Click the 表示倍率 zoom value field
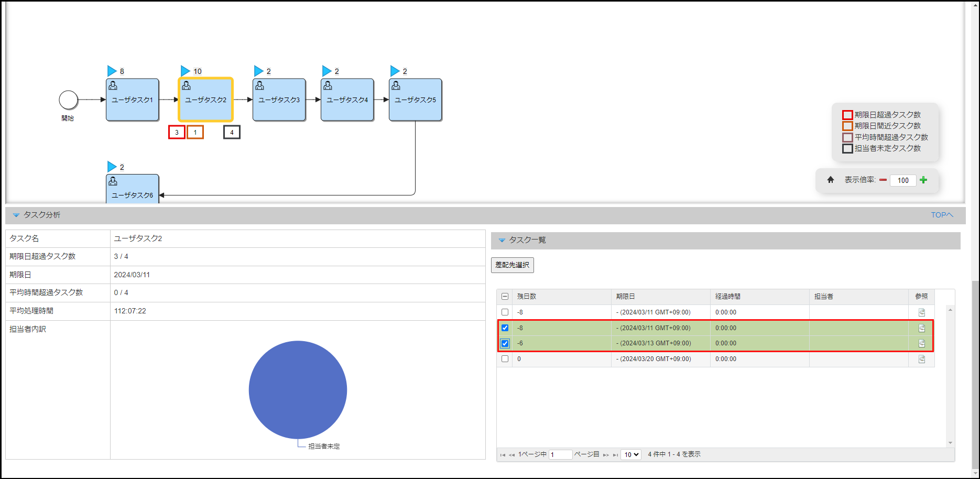The width and height of the screenshot is (980, 479). tap(903, 180)
